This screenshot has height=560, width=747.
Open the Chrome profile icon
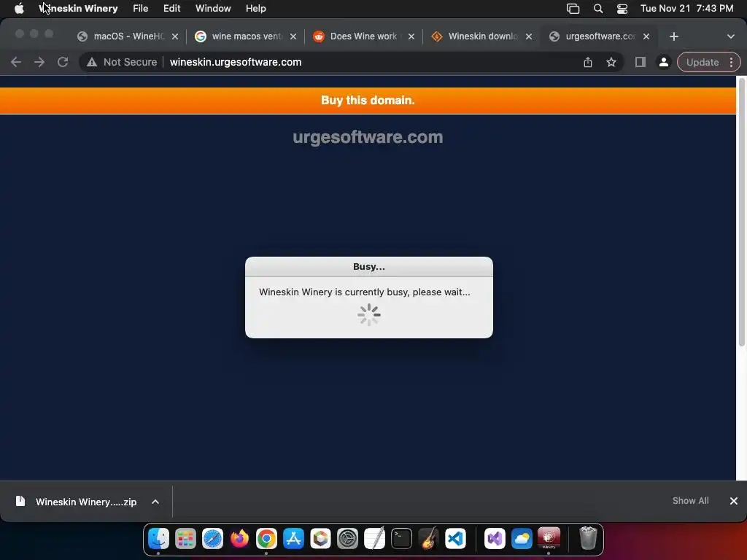[x=663, y=62]
